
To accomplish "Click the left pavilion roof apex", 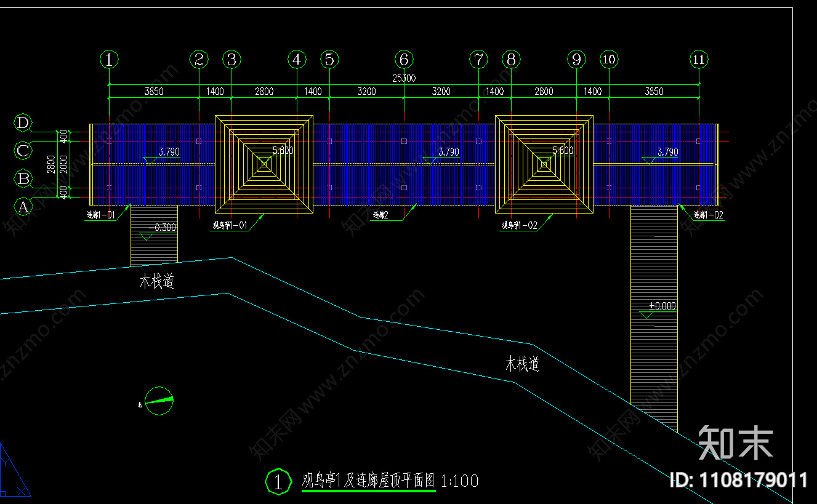I will (x=264, y=164).
